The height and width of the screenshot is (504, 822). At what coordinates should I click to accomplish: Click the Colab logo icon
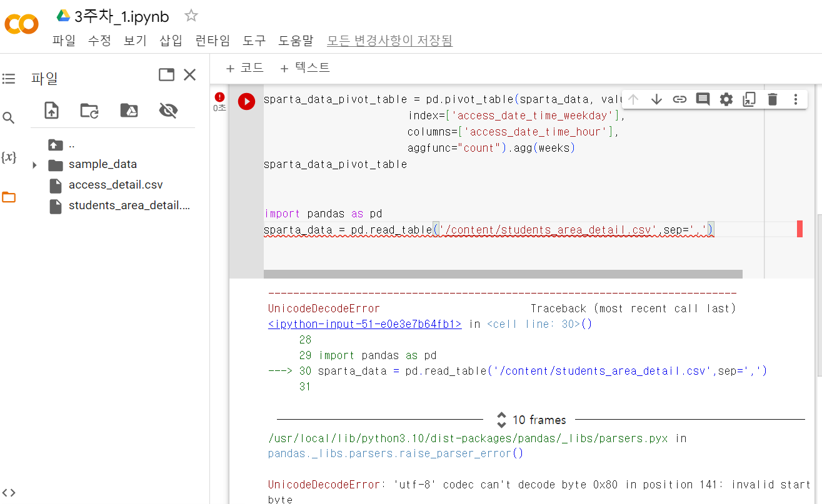click(22, 24)
